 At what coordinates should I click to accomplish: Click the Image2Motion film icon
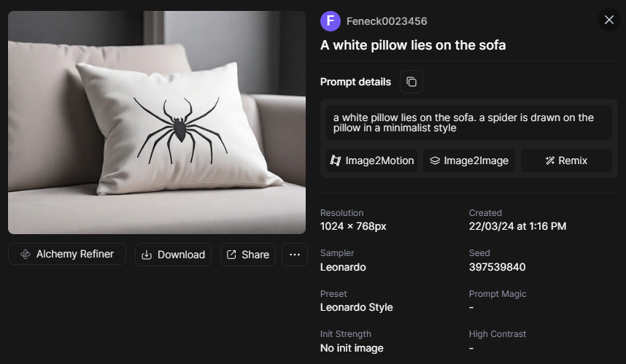[x=336, y=160]
